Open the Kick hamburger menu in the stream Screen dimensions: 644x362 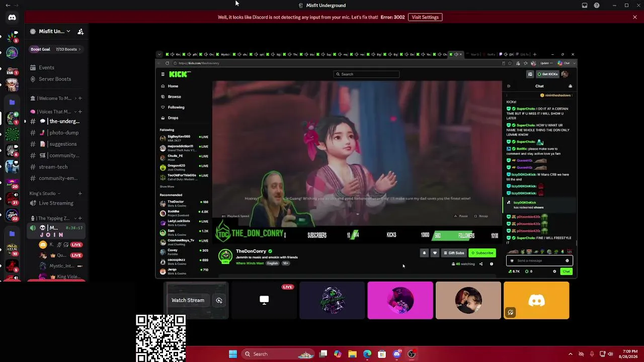click(x=163, y=74)
